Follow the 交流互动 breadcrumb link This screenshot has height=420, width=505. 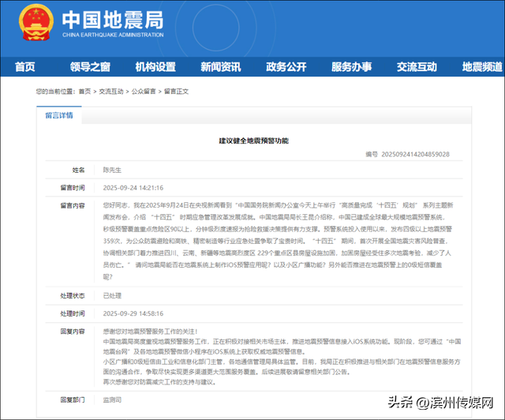111,92
